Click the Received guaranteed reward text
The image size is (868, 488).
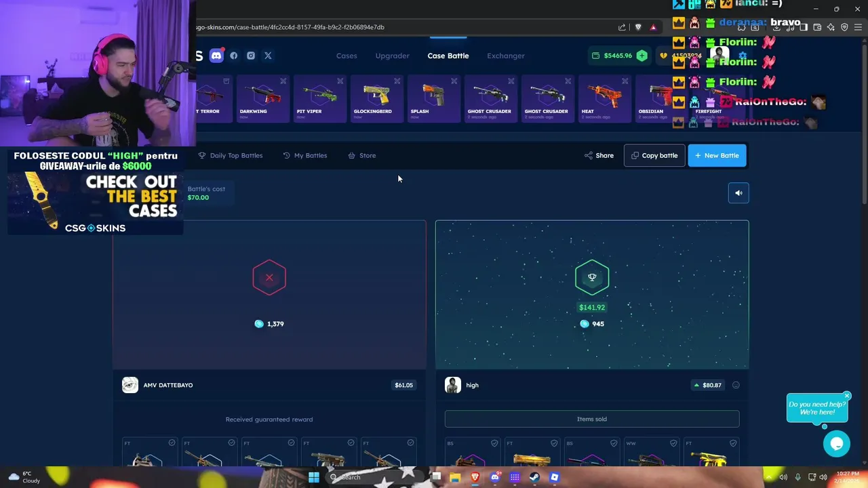269,420
